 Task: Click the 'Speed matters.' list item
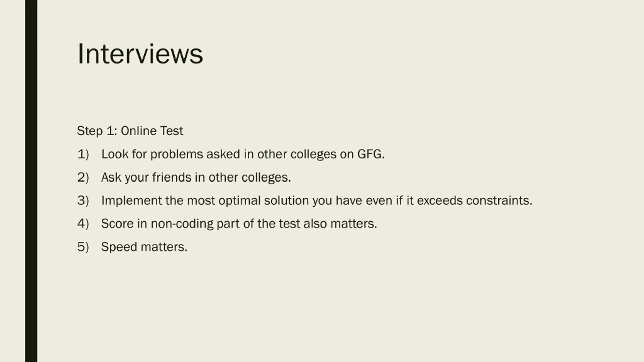point(144,247)
